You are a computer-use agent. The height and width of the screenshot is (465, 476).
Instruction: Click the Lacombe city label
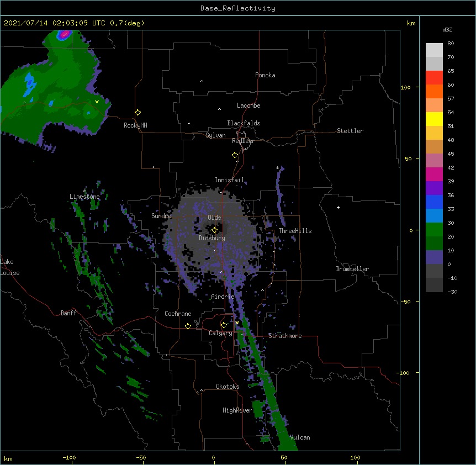pyautogui.click(x=248, y=105)
